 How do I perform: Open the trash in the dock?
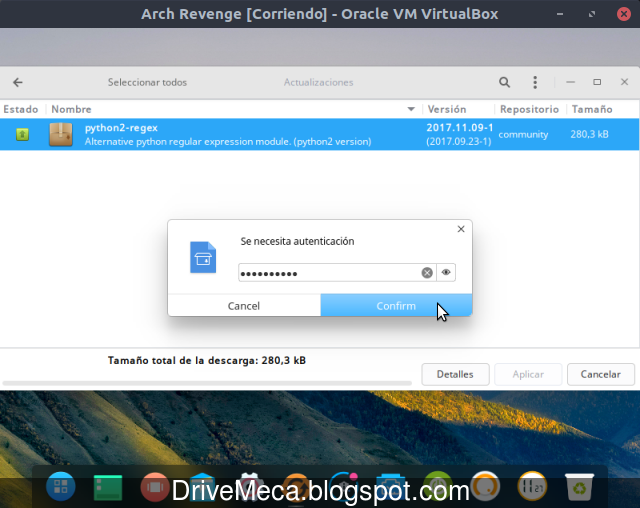579,486
